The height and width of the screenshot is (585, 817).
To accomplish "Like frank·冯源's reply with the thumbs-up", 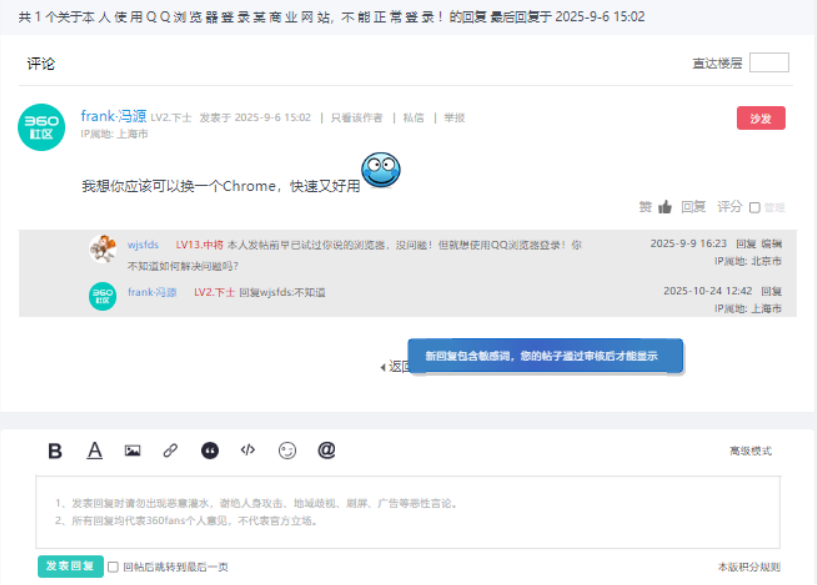I will [x=664, y=207].
